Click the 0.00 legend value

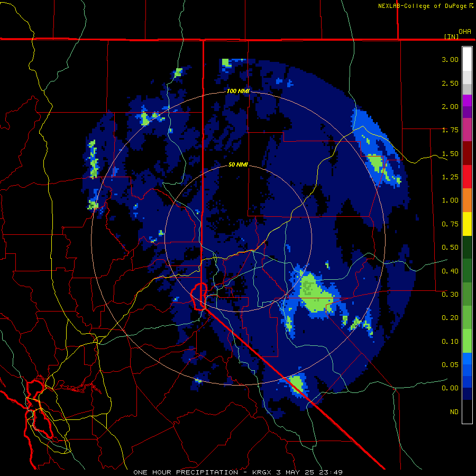(450, 388)
